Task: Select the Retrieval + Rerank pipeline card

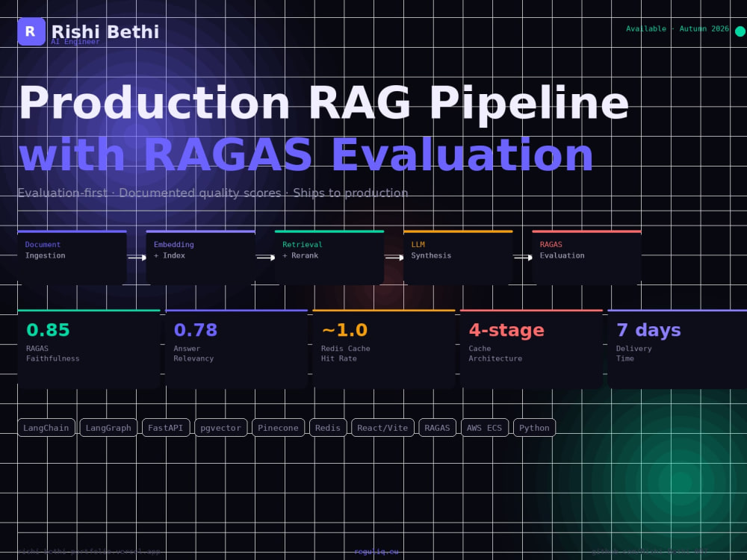Action: point(329,258)
